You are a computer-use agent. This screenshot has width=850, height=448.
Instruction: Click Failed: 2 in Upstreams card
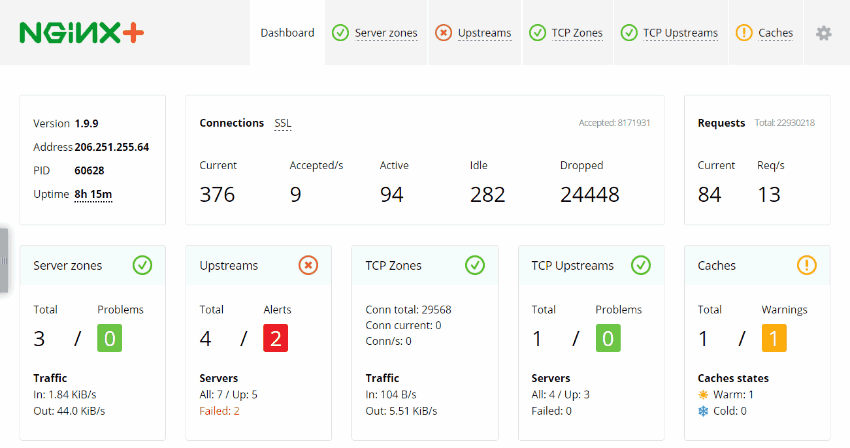point(220,411)
